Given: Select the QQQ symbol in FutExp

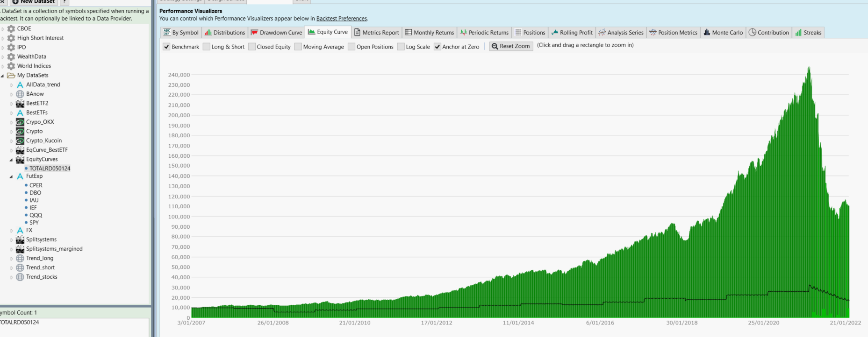Looking at the screenshot, I should (36, 215).
